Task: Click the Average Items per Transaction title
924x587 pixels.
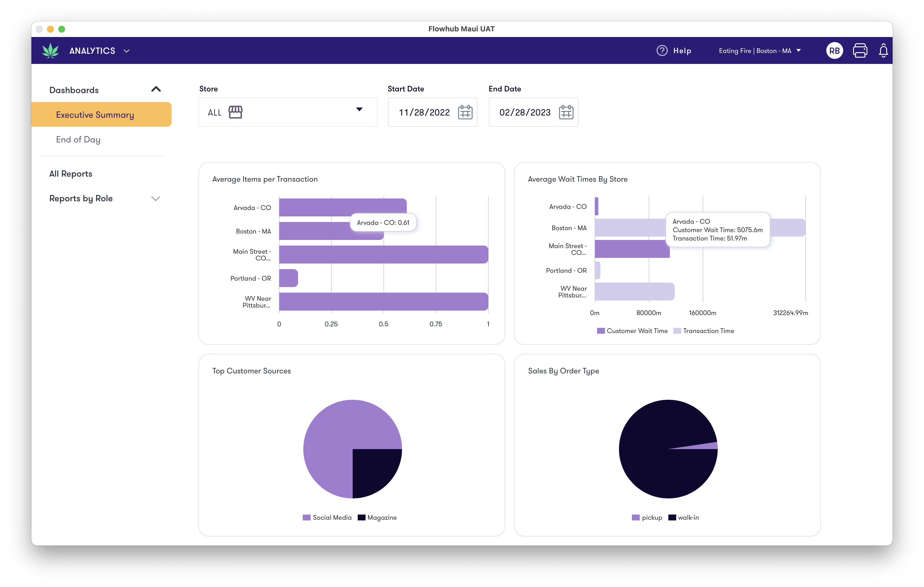Action: click(265, 179)
